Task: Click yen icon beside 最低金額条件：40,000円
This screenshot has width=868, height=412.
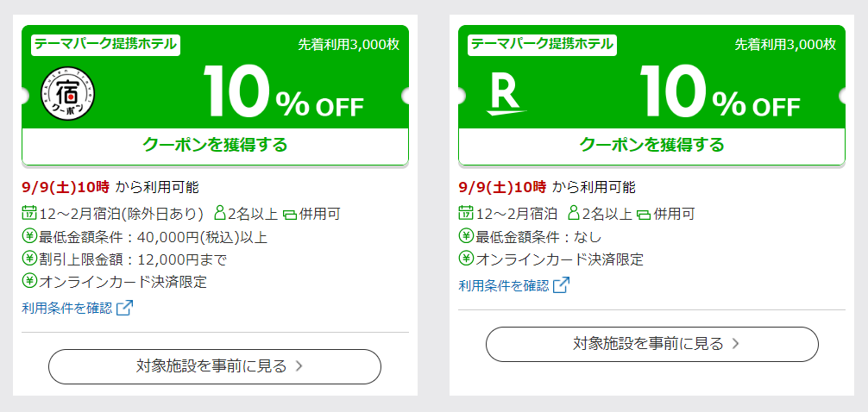Action: (x=28, y=236)
